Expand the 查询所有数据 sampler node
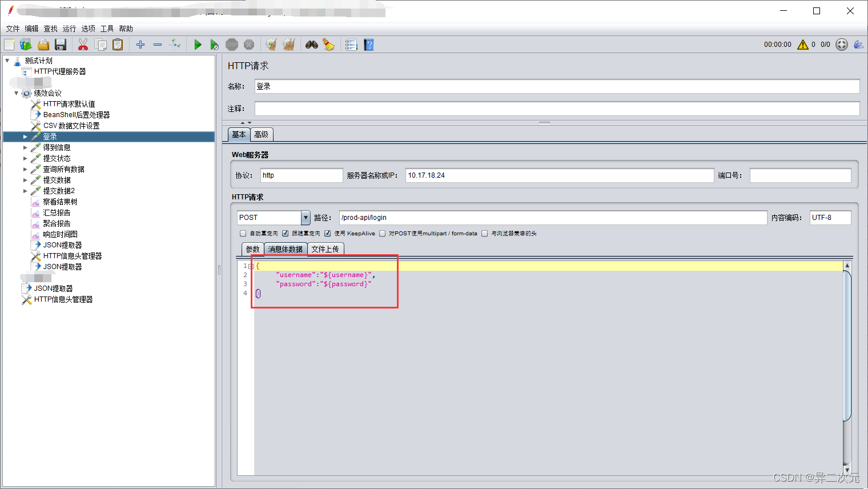Screen dimensions: 868x489 [25, 170]
